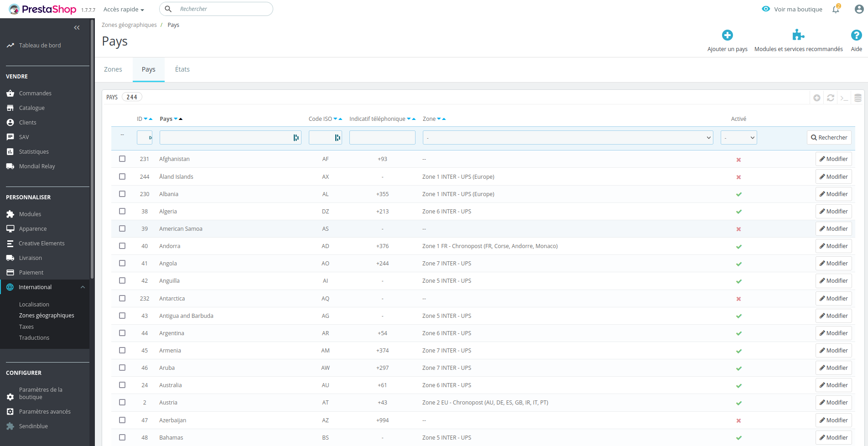Viewport: 868px width, 446px height.
Task: Click the Ajouter un pays plus icon
Action: [x=727, y=35]
